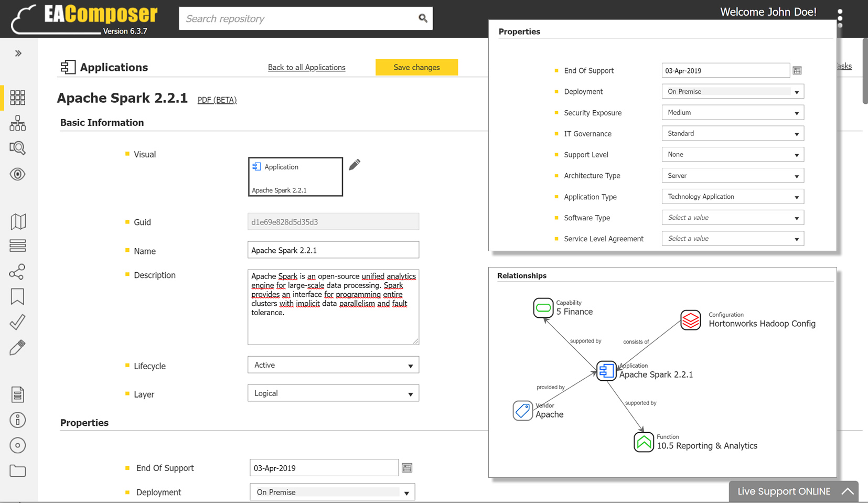
Task: Open the Architecture Type dropdown
Action: (733, 175)
